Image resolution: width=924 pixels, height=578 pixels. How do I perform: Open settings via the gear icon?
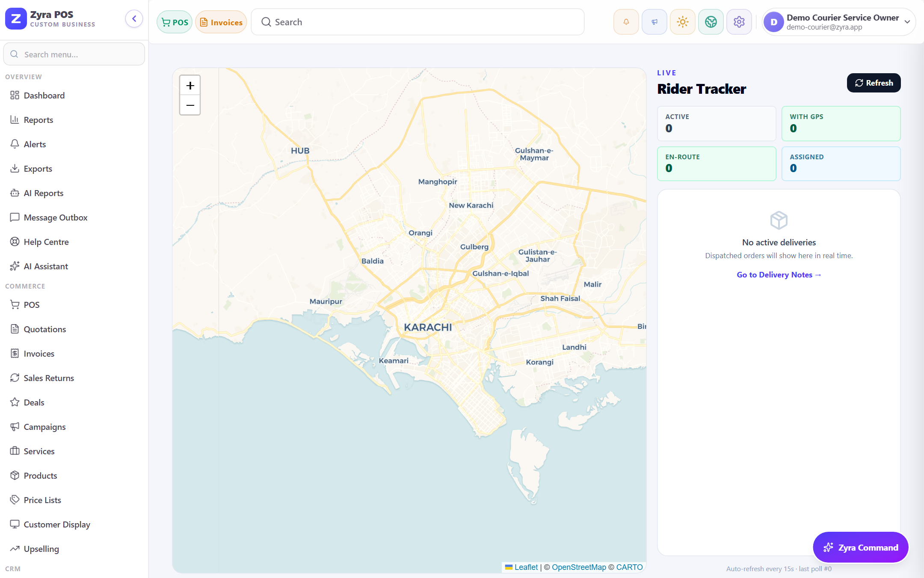click(739, 22)
